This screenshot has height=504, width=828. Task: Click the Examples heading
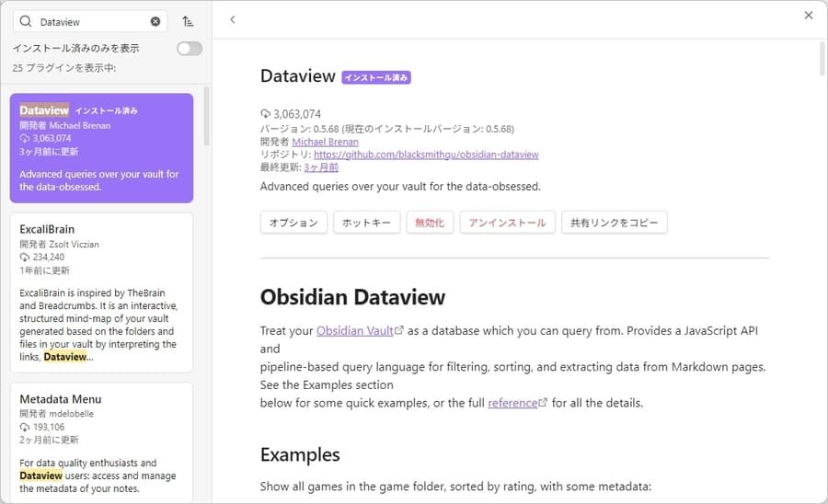pyautogui.click(x=300, y=455)
